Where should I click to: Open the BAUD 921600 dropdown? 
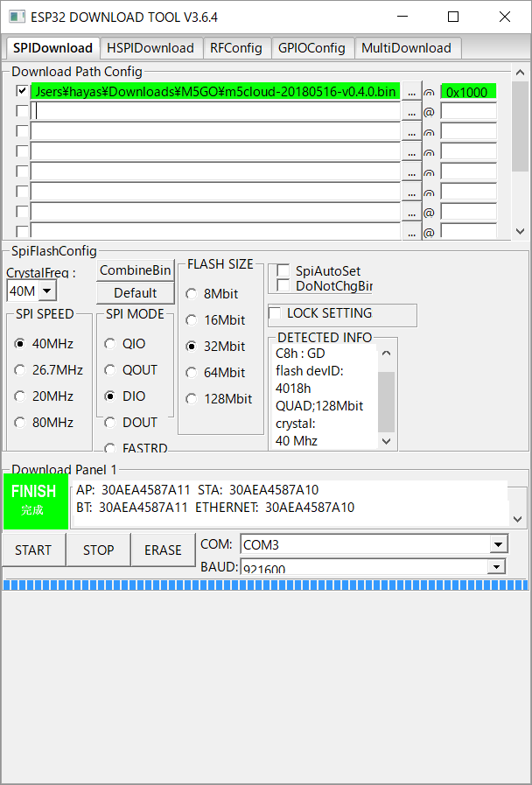pos(496,567)
